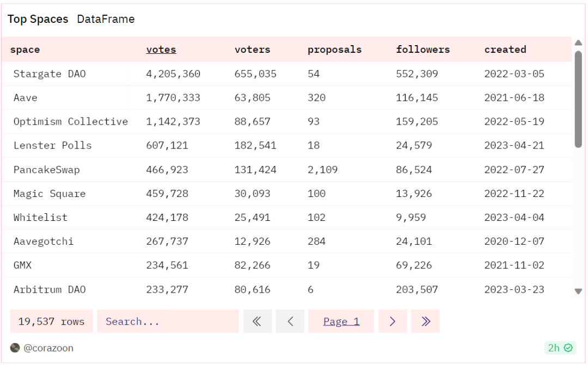The height and width of the screenshot is (365, 588).
Task: Jump to last page with double-right arrow
Action: click(425, 321)
